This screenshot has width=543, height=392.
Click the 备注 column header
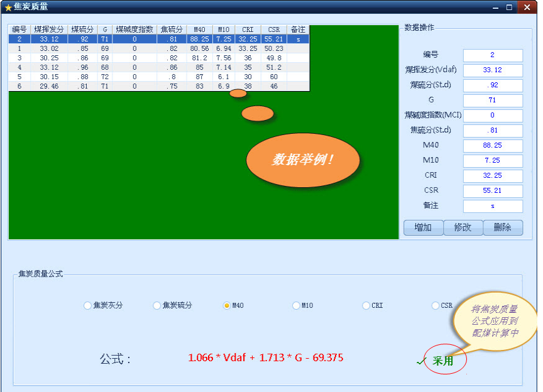[298, 30]
